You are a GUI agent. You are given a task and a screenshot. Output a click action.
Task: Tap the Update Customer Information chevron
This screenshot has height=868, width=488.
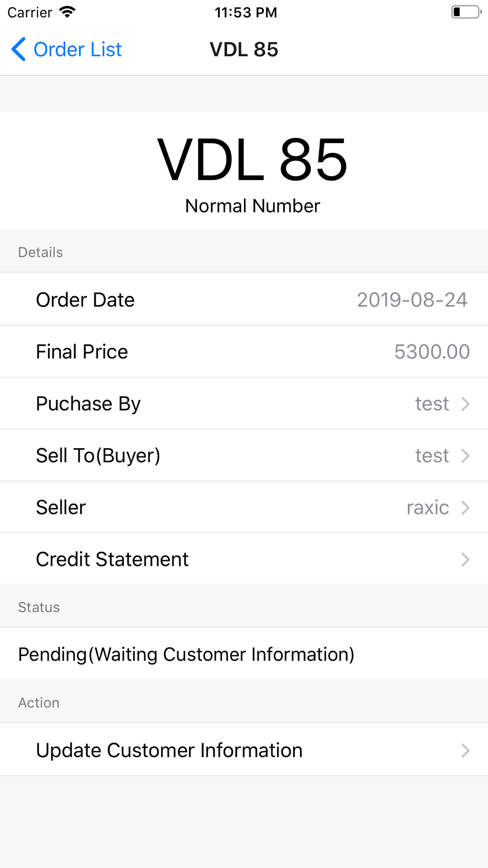[x=466, y=750]
